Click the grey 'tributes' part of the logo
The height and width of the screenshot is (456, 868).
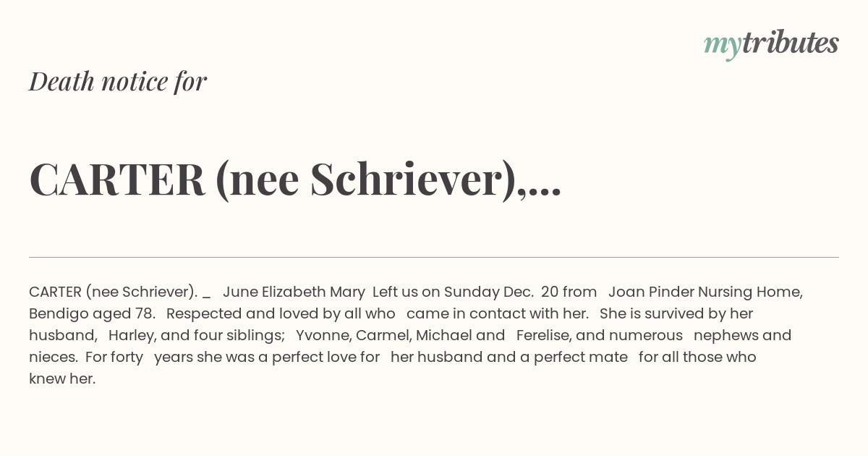pyautogui.click(x=791, y=43)
